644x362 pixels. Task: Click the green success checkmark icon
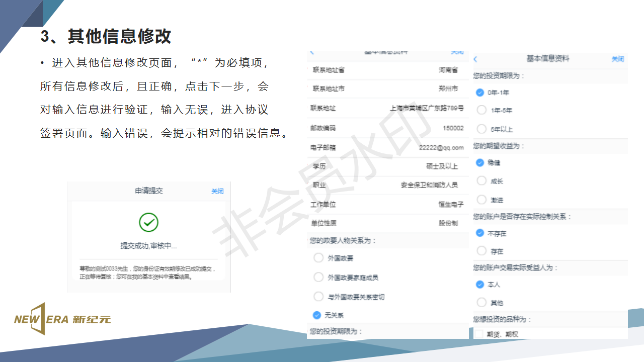click(148, 222)
